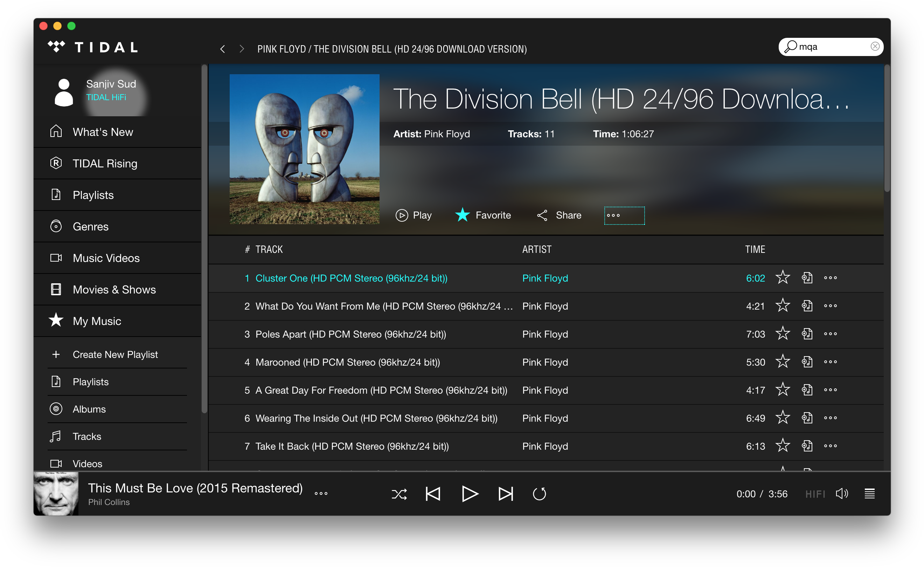Open more options for Cluster One
This screenshot has width=924, height=567.
tap(830, 278)
